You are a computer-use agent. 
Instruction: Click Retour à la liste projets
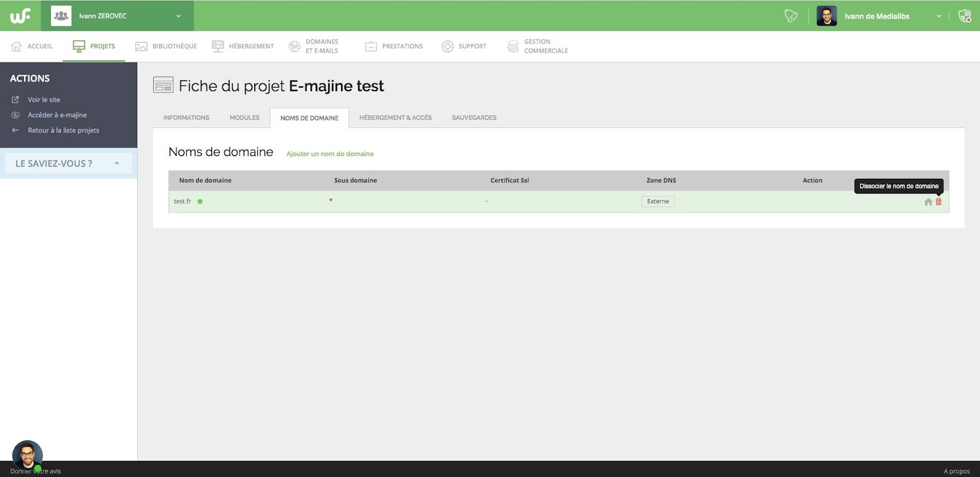(63, 130)
